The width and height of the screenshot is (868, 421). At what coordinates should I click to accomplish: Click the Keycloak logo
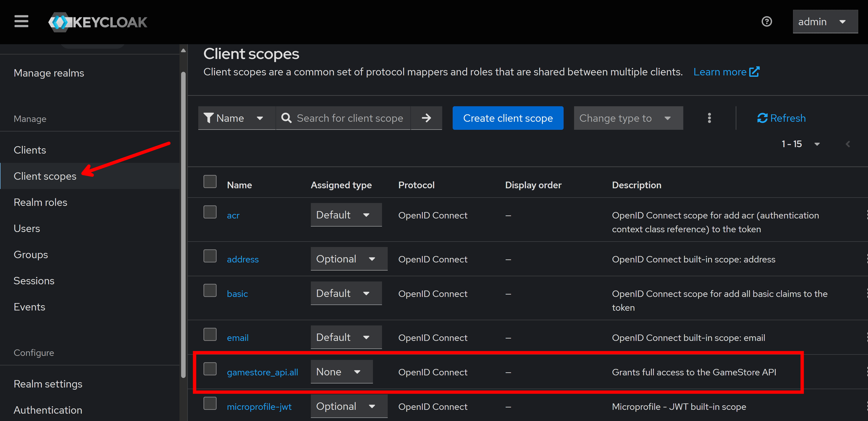(x=98, y=22)
